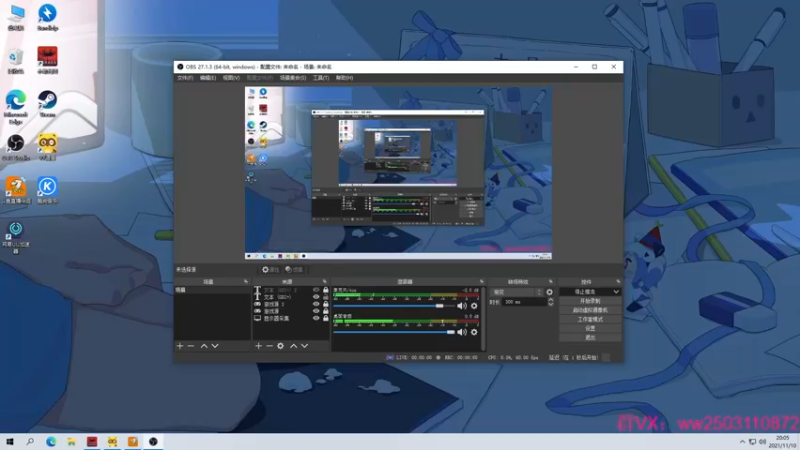Image resolution: width=800 pixels, height=450 pixels.
Task: Open Steam desktop shortcut
Action: click(47, 104)
